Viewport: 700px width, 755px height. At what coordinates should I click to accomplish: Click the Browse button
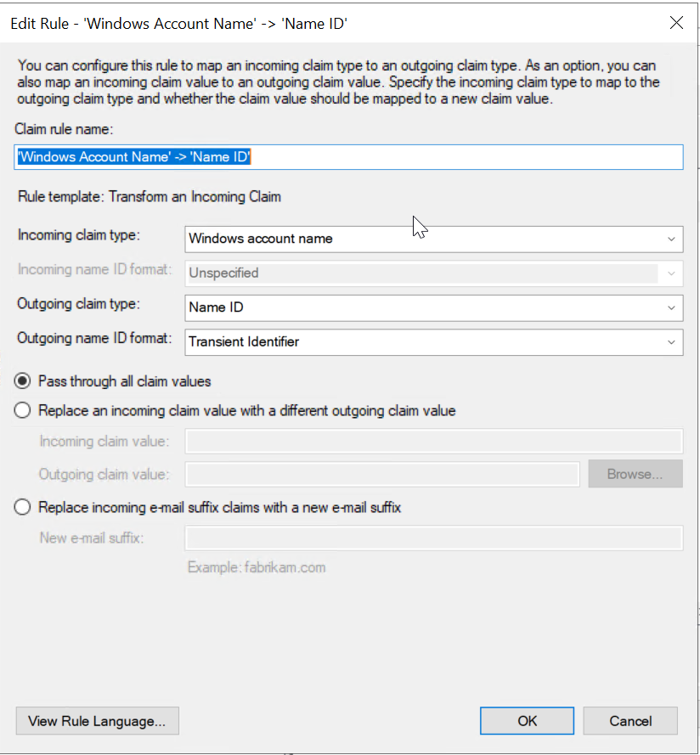tap(635, 474)
